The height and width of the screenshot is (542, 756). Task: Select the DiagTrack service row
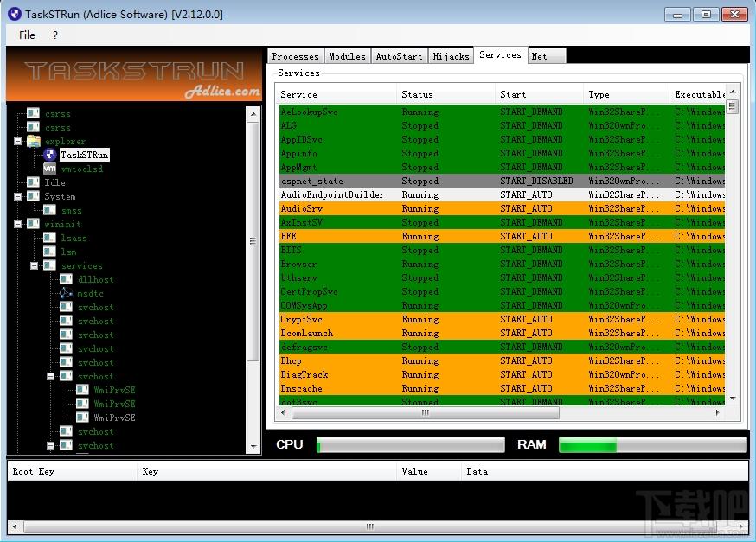tap(502, 375)
